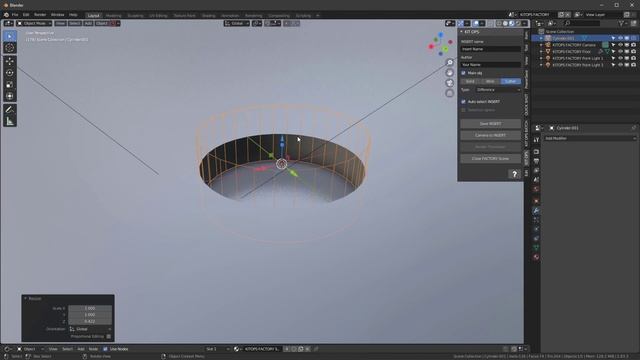
Task: Activate the Rotate tool
Action: [x=10, y=73]
